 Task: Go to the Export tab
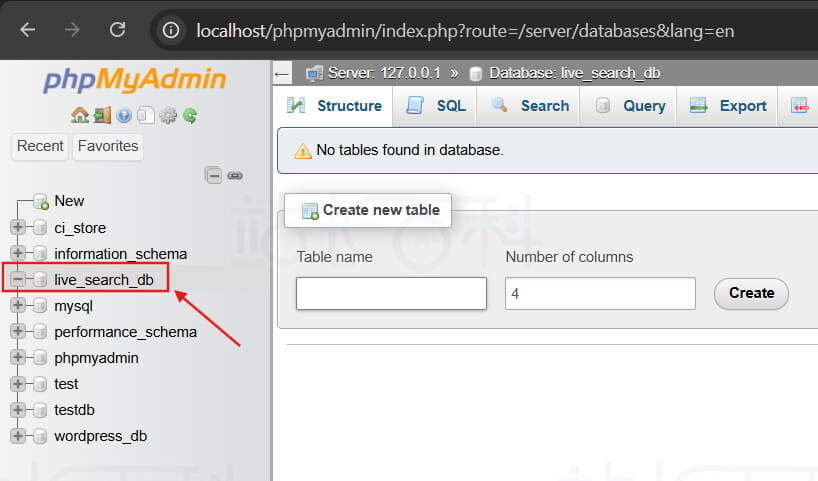727,106
